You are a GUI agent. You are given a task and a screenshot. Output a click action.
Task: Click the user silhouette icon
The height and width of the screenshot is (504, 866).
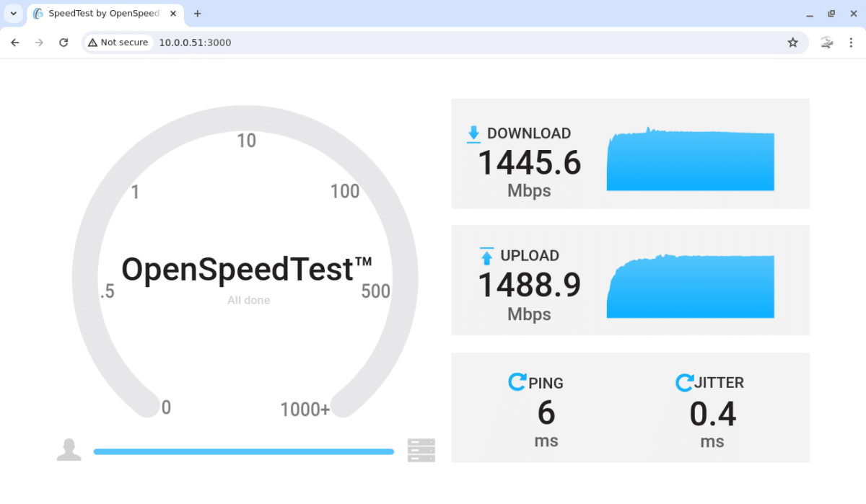[69, 449]
